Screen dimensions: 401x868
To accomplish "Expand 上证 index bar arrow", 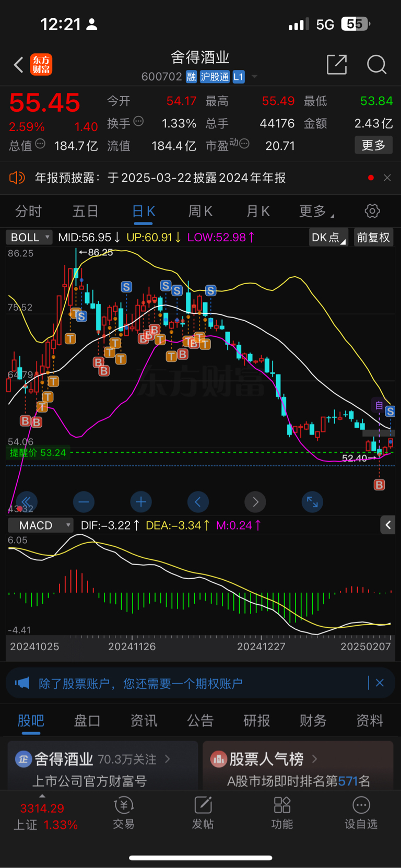I will click(x=42, y=796).
